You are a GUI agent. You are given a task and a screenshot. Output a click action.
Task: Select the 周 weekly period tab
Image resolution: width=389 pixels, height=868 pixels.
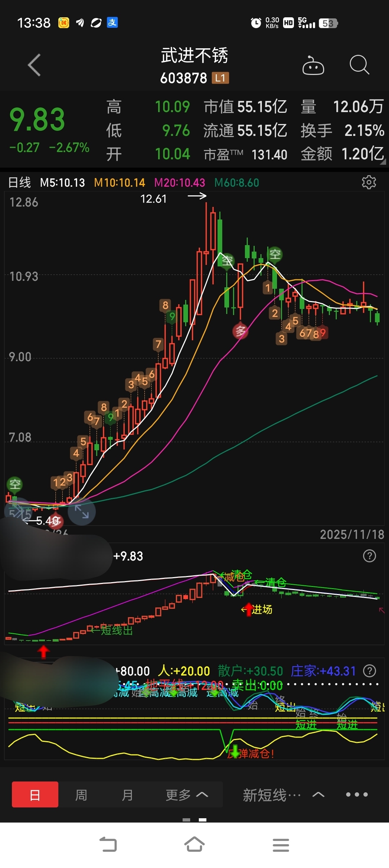click(81, 794)
